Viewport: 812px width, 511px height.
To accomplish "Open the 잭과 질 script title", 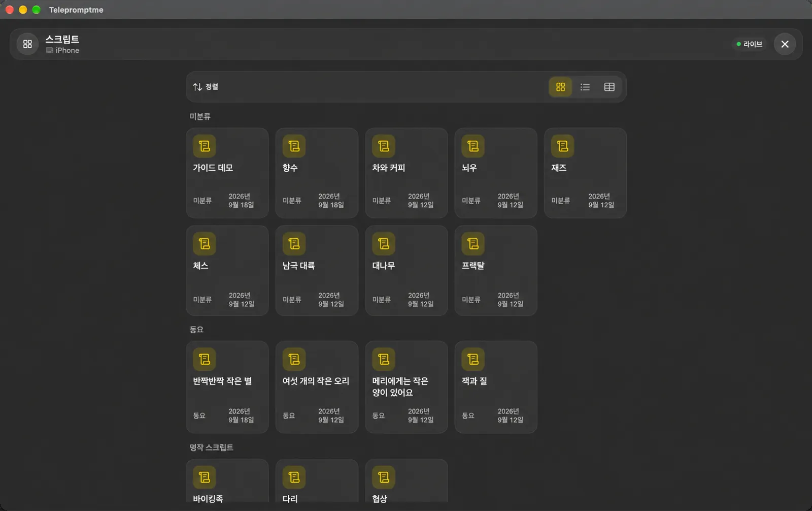I will point(474,381).
